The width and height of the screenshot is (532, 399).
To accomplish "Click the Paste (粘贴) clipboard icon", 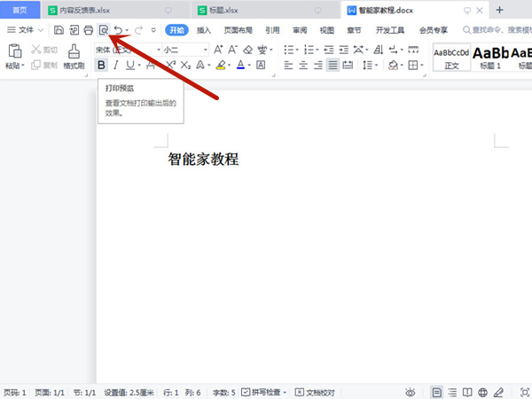I will click(x=14, y=51).
